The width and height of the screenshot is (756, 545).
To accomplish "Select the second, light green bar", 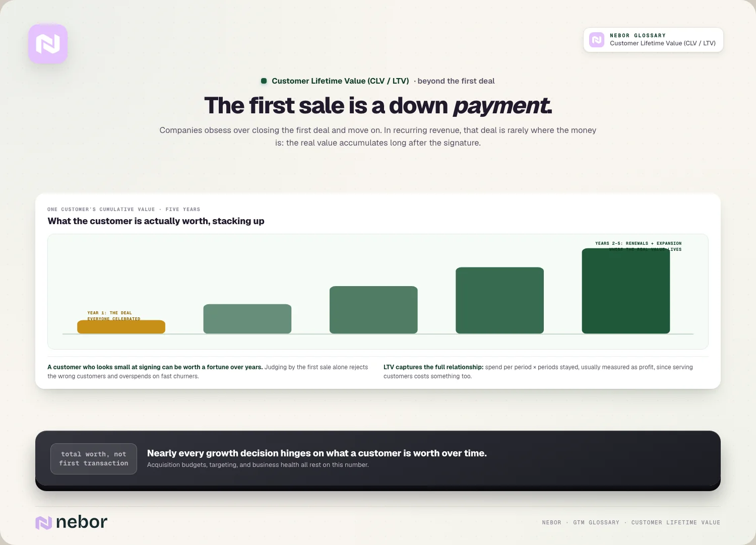I will click(247, 319).
